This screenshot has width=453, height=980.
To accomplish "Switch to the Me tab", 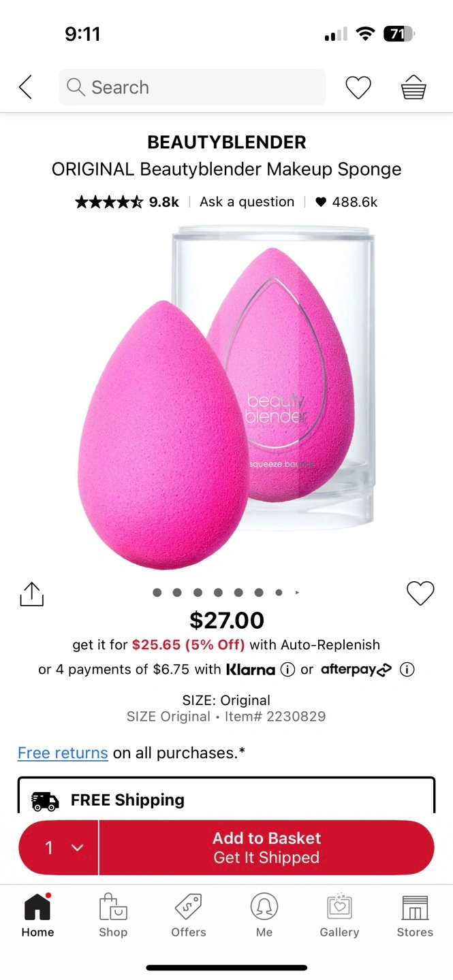I will pyautogui.click(x=264, y=916).
